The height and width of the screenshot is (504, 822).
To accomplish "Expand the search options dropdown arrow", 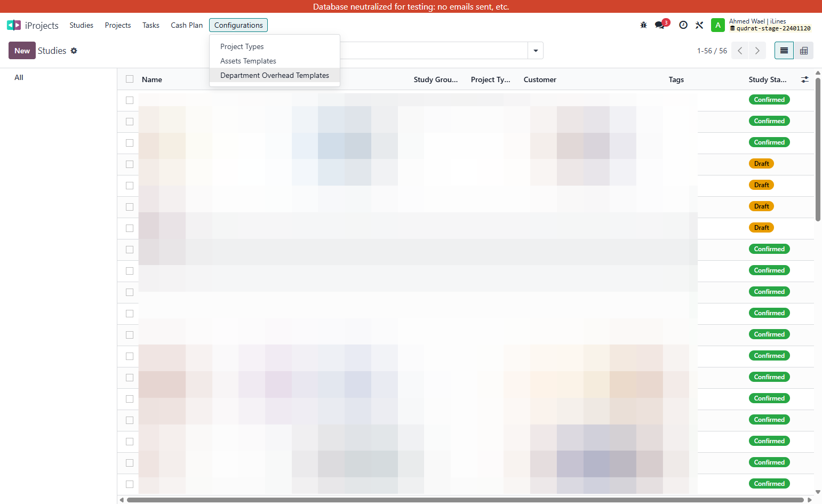I will [x=536, y=51].
